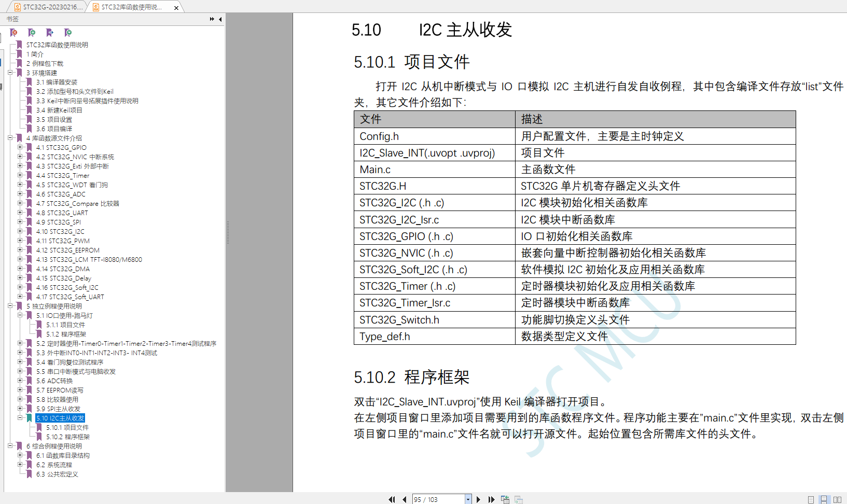847x504 pixels.
Task: Collapse the 5.10 I2C主从收发 node
Action: click(x=20, y=418)
